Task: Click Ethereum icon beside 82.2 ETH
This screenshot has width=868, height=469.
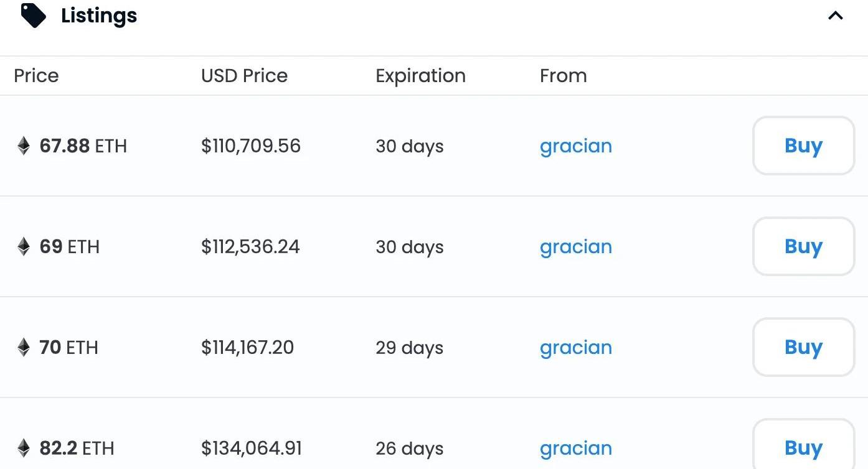Action: tap(24, 448)
